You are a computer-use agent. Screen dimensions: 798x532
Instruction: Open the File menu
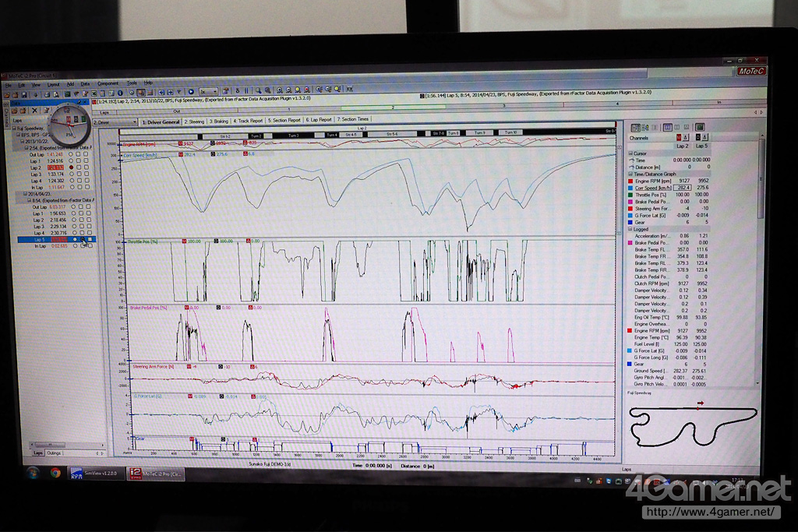(x=8, y=86)
